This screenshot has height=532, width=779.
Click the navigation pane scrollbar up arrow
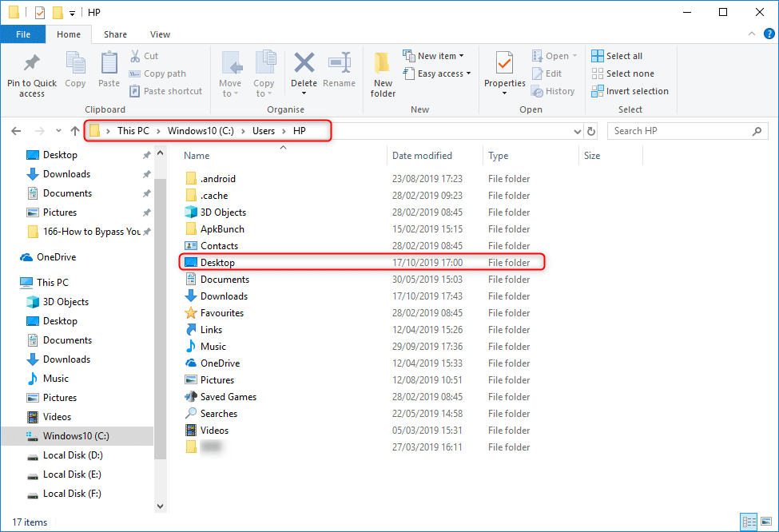(x=160, y=153)
